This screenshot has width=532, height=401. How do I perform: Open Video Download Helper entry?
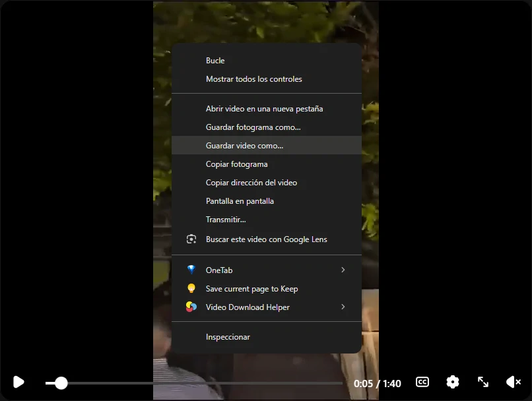click(267, 307)
